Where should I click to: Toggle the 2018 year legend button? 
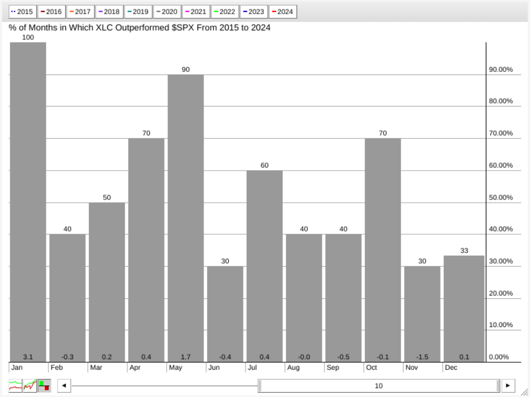(109, 12)
